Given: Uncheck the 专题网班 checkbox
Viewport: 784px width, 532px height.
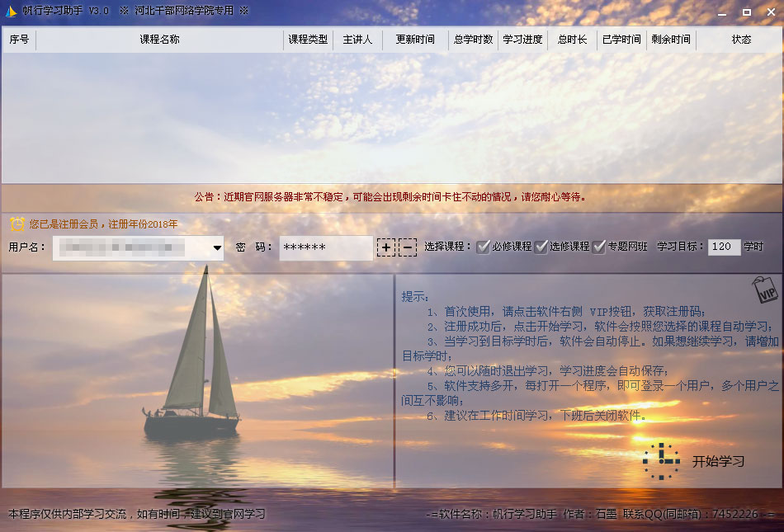Looking at the screenshot, I should coord(601,246).
